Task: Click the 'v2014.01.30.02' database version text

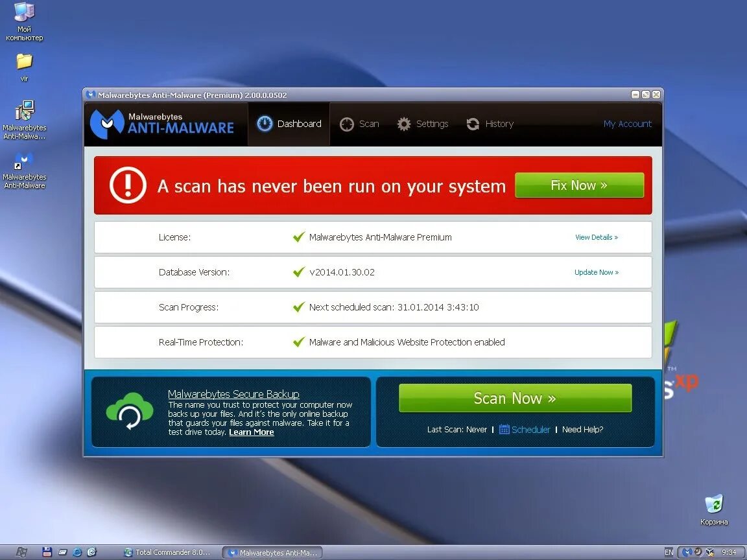Action: coord(342,272)
